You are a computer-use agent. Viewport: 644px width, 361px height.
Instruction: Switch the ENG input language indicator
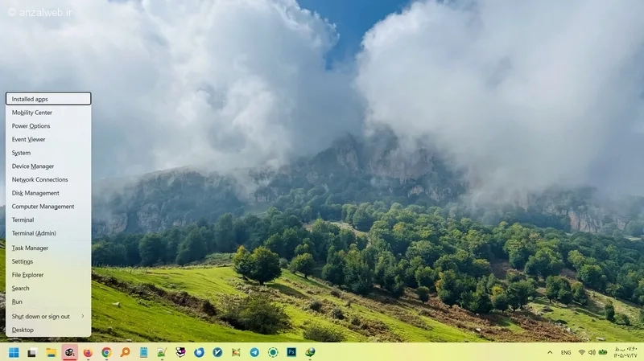pyautogui.click(x=566, y=352)
